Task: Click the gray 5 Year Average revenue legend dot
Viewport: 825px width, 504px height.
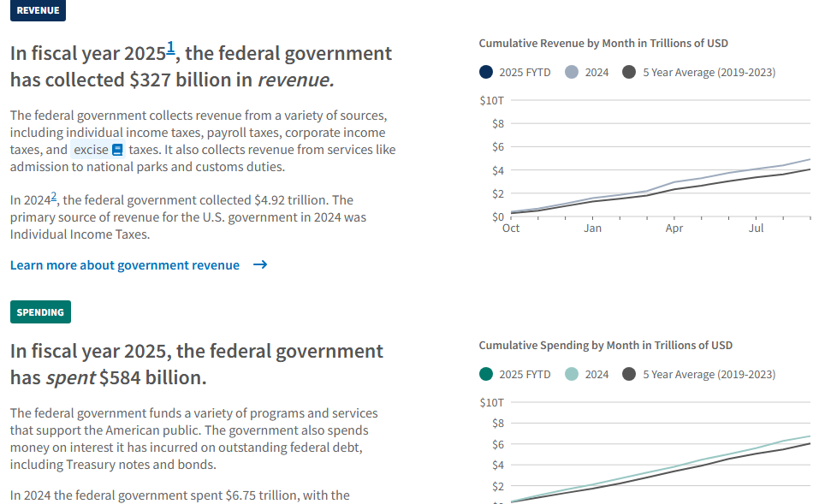Action: [629, 72]
